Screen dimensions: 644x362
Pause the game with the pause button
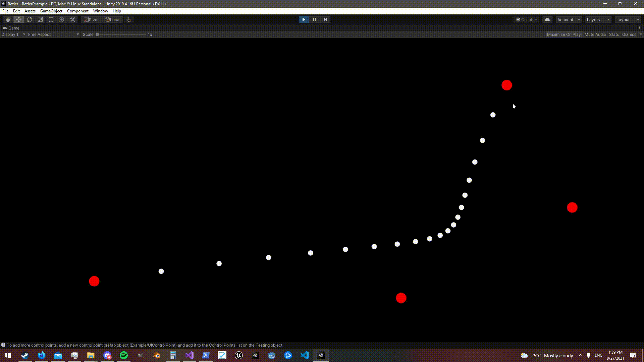click(314, 19)
